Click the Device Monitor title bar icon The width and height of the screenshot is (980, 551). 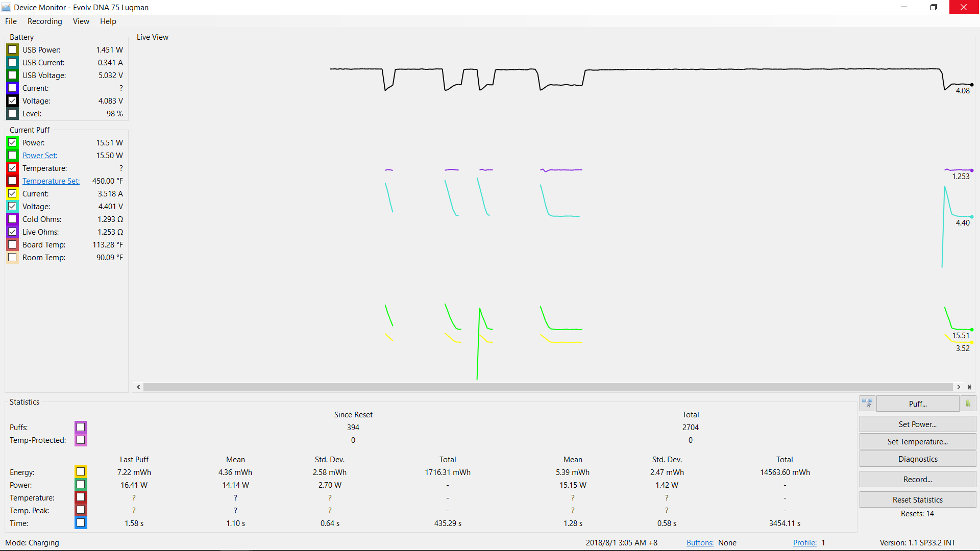click(x=6, y=7)
